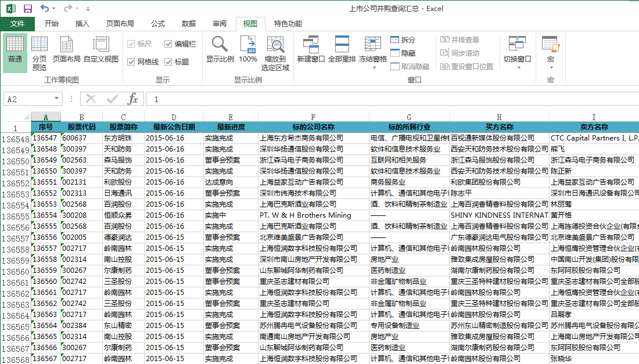Screen dimensions: 639x364
Task: Open the 文件 file tab
Action: (17, 24)
